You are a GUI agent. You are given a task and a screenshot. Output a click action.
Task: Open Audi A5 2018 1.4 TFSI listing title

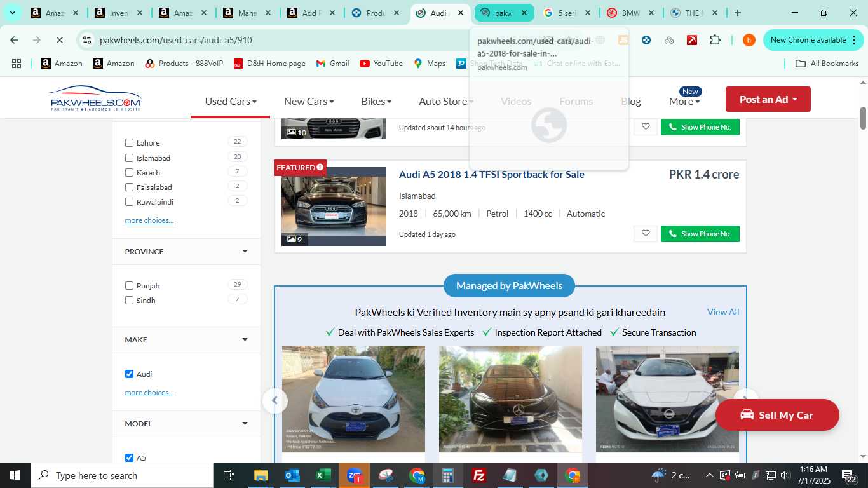[x=492, y=174]
